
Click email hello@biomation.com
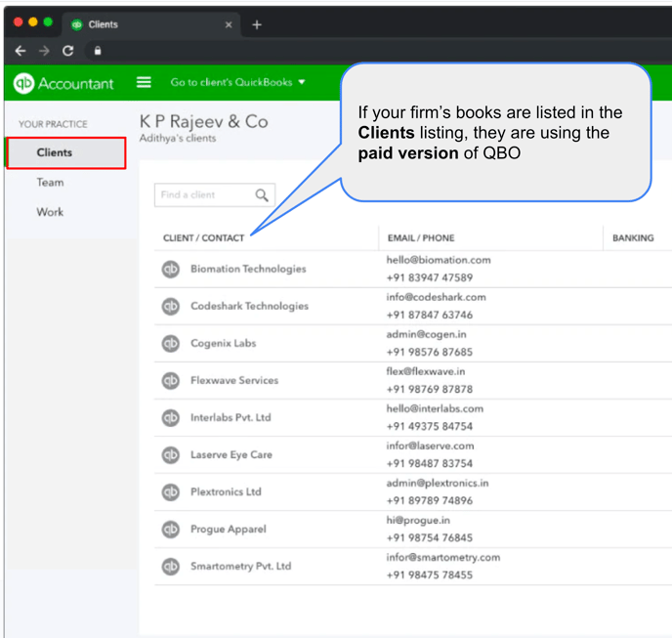click(439, 260)
